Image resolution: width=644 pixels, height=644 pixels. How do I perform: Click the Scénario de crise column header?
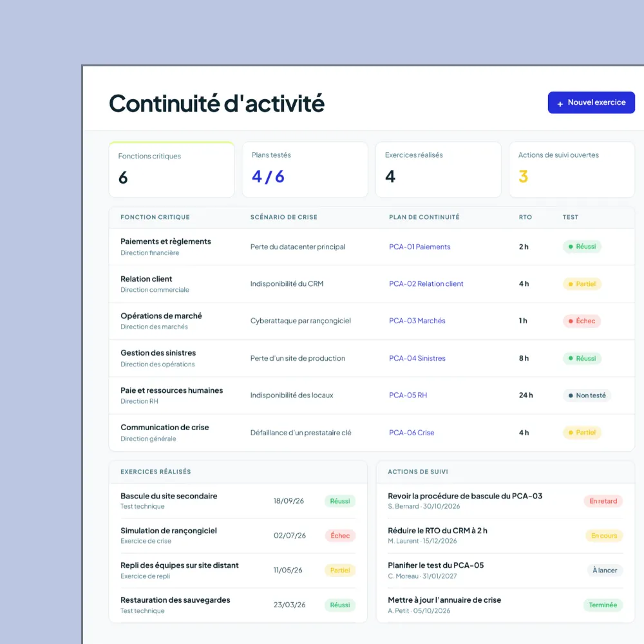(x=284, y=217)
